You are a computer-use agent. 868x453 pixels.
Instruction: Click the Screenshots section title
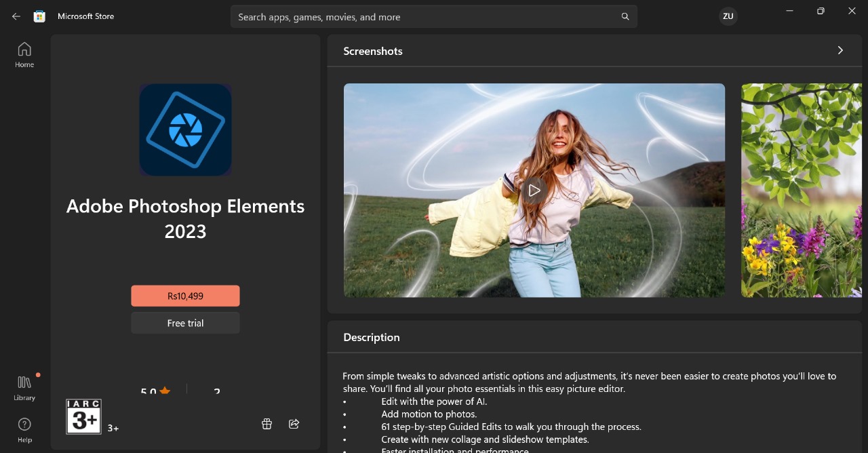pos(373,51)
